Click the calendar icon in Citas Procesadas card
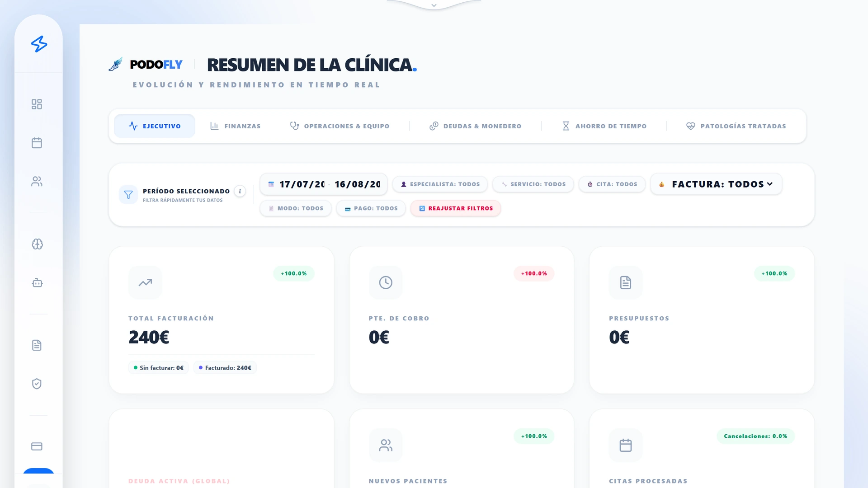This screenshot has height=488, width=868. [x=626, y=445]
